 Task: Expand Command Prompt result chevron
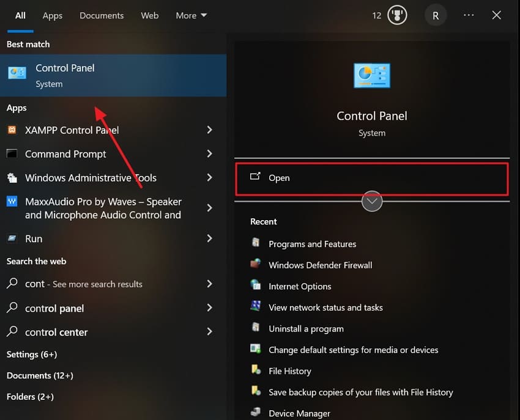click(209, 154)
